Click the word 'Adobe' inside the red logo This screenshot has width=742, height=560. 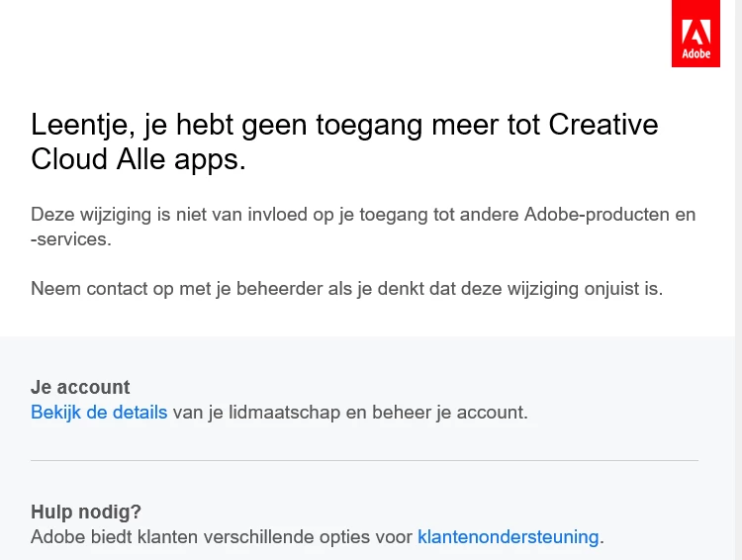point(696,53)
